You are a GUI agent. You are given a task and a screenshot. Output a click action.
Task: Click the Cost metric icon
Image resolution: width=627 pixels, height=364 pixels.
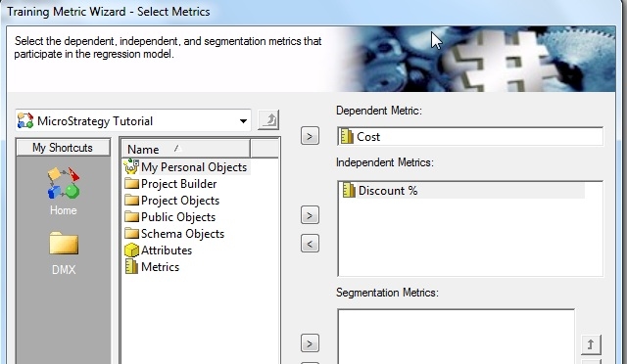(x=347, y=136)
